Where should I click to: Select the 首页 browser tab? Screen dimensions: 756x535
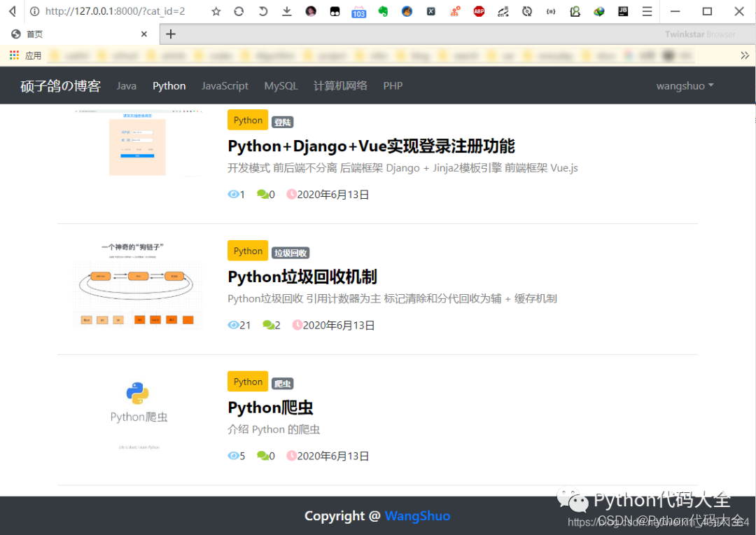click(x=80, y=34)
